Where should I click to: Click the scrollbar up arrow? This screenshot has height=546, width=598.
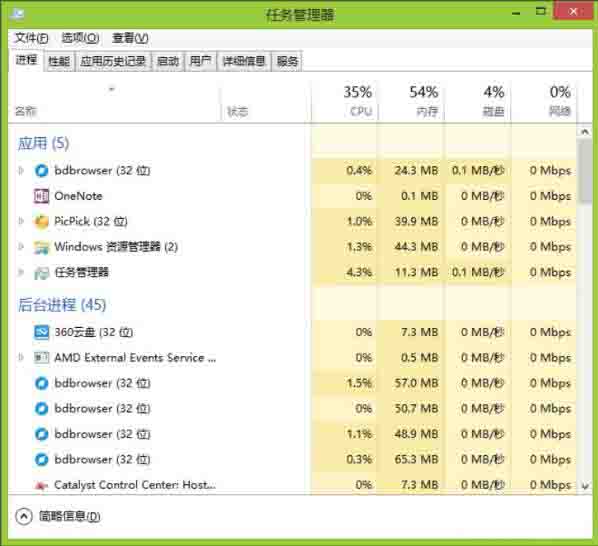point(585,132)
